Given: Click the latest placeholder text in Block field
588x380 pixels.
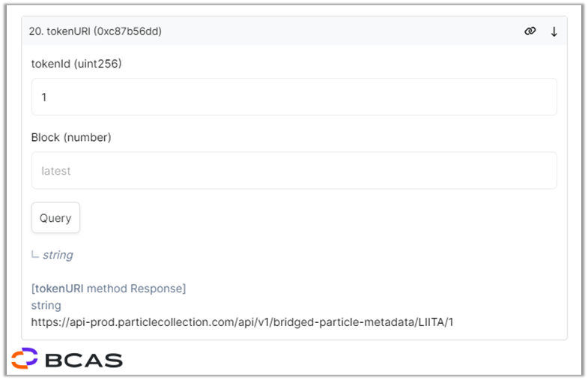Looking at the screenshot, I should pos(56,171).
